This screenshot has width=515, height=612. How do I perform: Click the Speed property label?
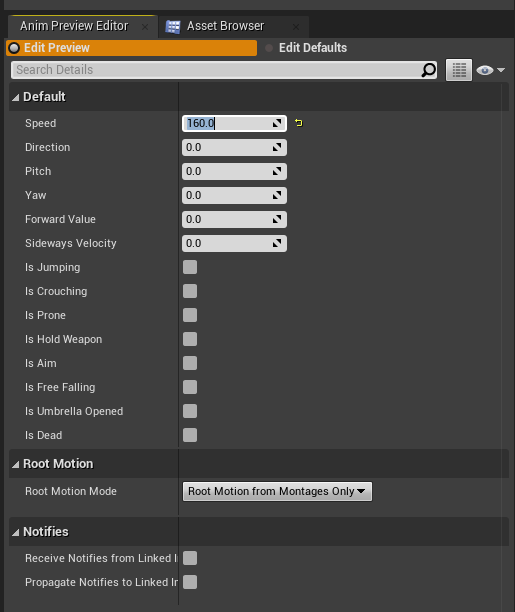[41, 123]
